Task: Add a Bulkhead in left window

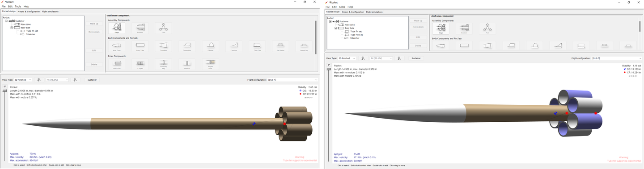Action: pos(187,64)
